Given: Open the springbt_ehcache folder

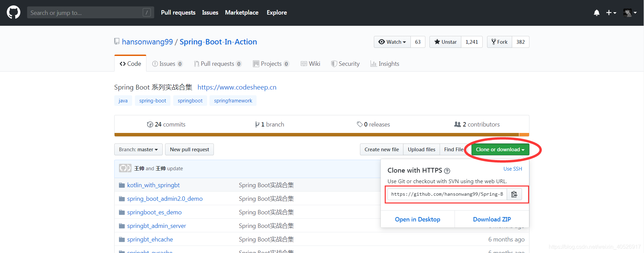Looking at the screenshot, I should pyautogui.click(x=150, y=239).
